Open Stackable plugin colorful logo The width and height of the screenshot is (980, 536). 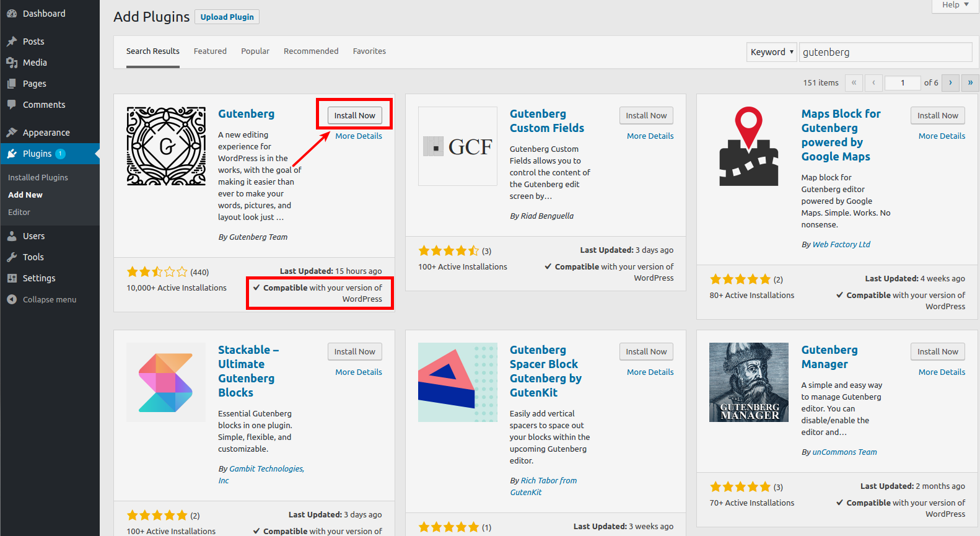tap(166, 382)
